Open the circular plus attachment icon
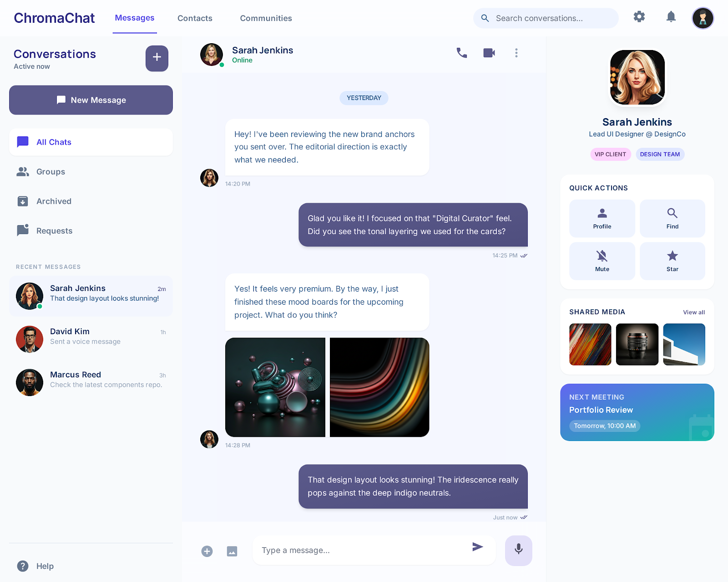 (207, 551)
